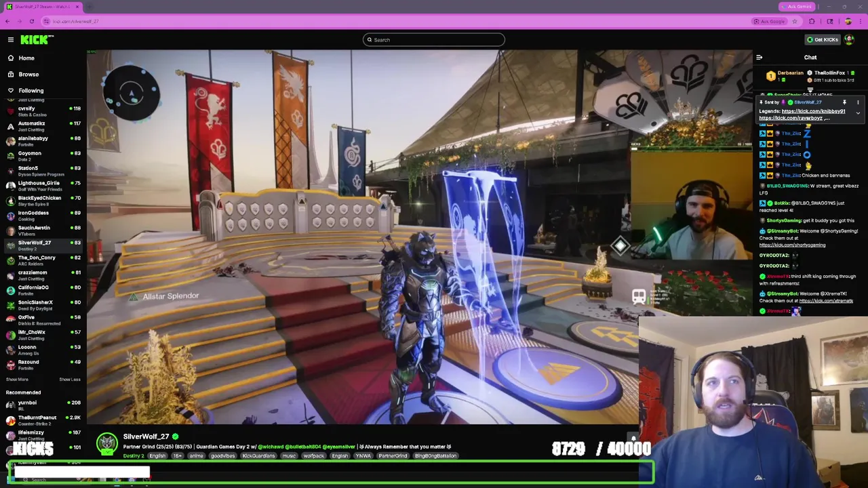Open yurnboi recommended channel
This screenshot has height=488, width=868.
tap(42, 405)
